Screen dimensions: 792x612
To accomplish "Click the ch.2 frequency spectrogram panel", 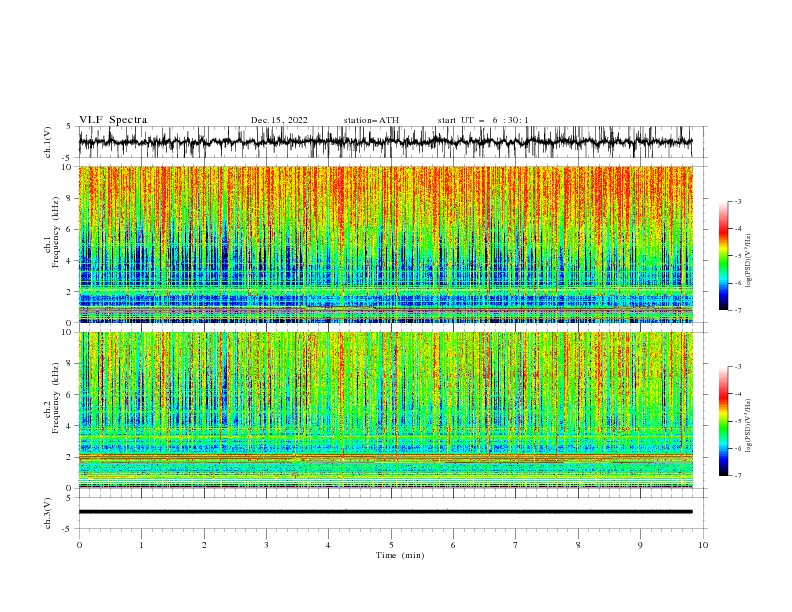I will pos(385,410).
